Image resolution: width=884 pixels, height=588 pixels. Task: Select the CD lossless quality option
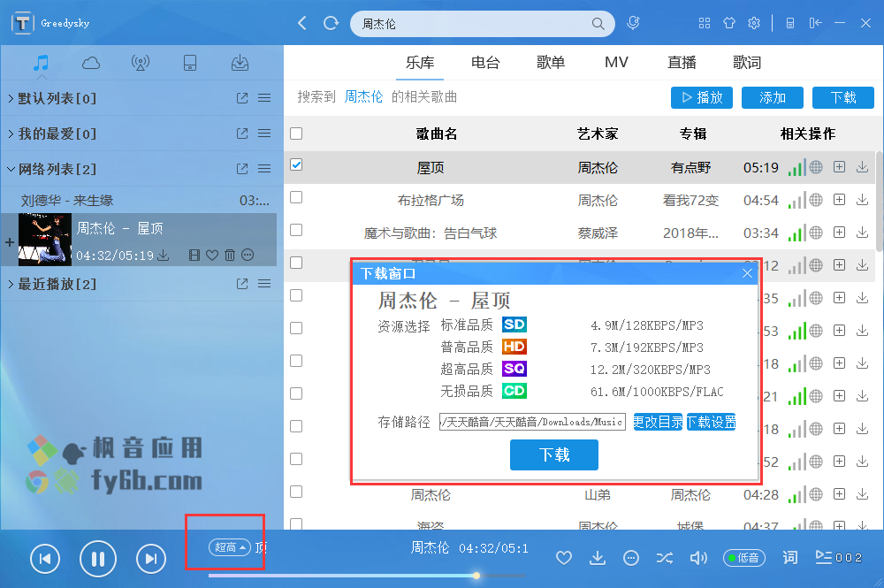(514, 391)
